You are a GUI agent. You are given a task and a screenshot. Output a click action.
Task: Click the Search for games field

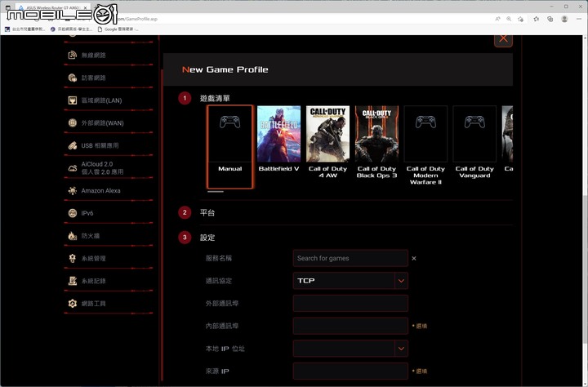click(350, 258)
